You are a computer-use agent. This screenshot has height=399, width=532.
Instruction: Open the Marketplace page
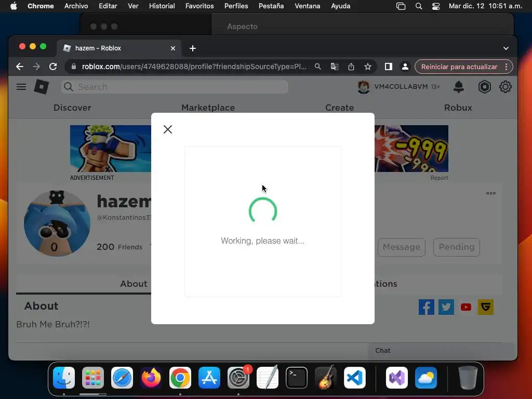(x=208, y=108)
